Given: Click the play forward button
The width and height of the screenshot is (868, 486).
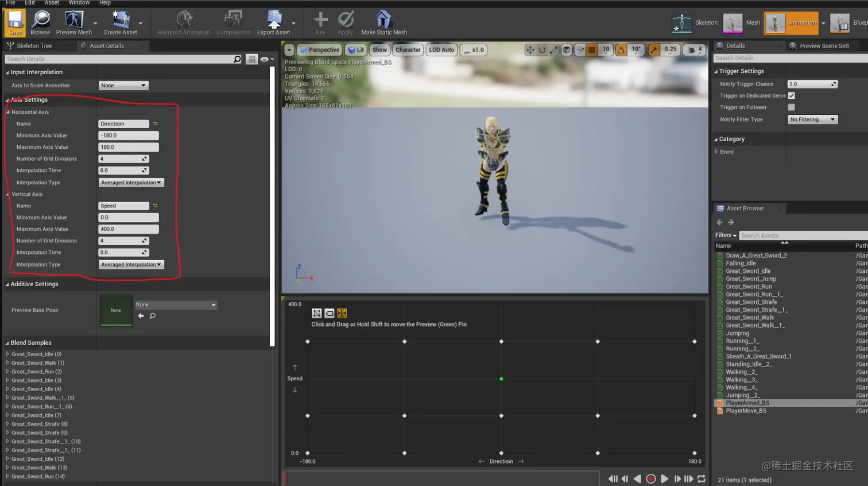Looking at the screenshot, I should 664,479.
